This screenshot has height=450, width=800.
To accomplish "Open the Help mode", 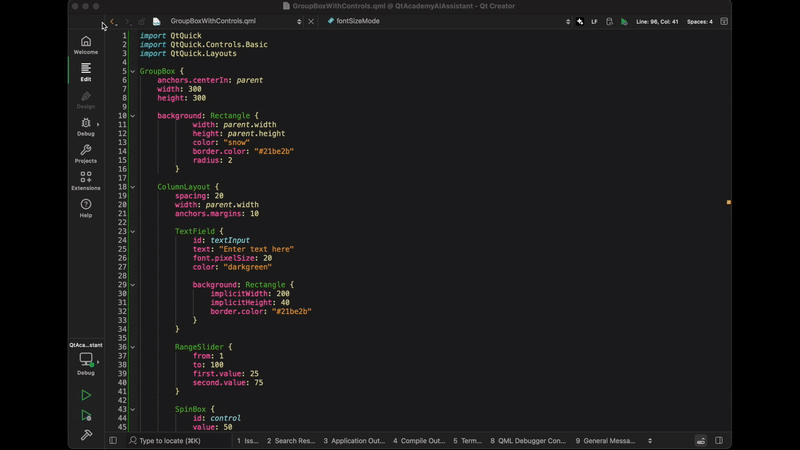I will (x=85, y=208).
